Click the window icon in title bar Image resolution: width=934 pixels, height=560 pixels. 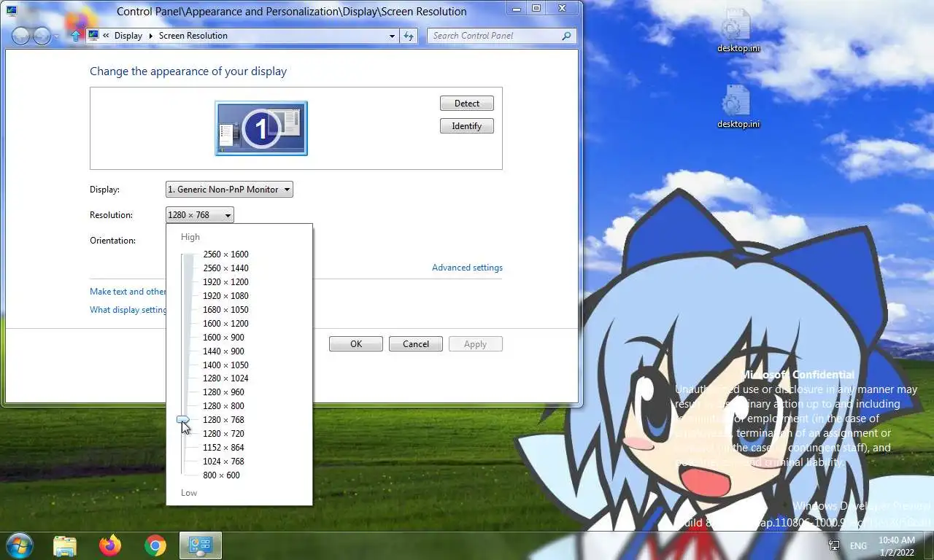(12, 11)
